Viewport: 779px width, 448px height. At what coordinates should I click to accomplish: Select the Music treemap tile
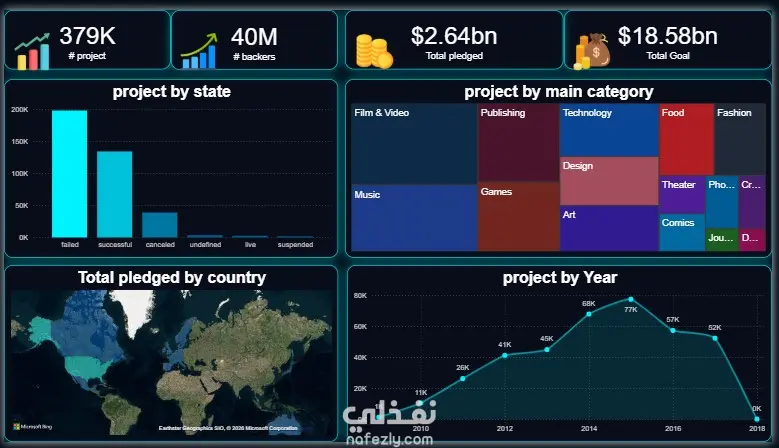pos(414,218)
